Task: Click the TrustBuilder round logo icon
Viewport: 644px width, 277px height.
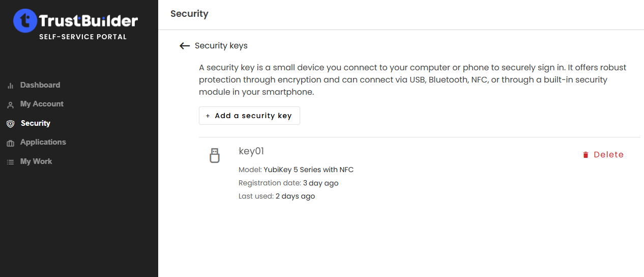Action: [x=25, y=21]
